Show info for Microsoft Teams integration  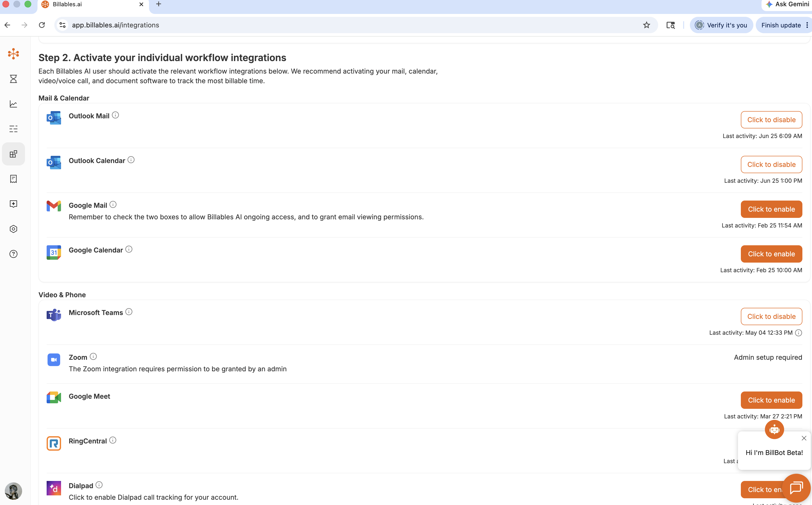pyautogui.click(x=129, y=312)
